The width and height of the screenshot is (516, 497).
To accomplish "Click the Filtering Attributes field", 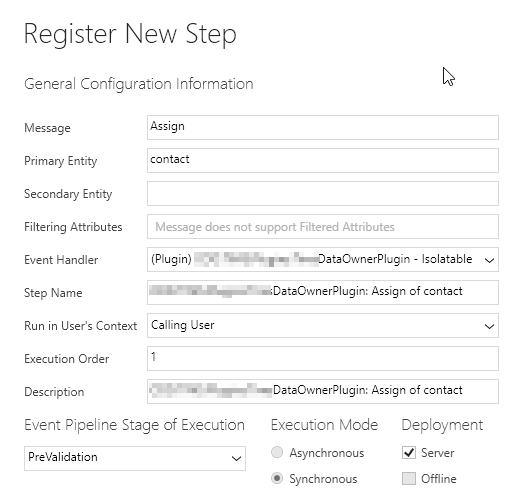I will coord(323,226).
